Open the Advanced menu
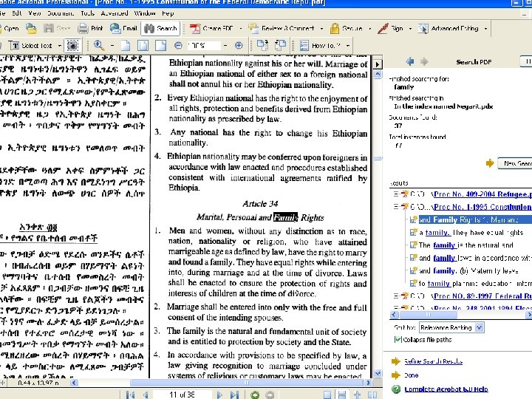 click(114, 13)
